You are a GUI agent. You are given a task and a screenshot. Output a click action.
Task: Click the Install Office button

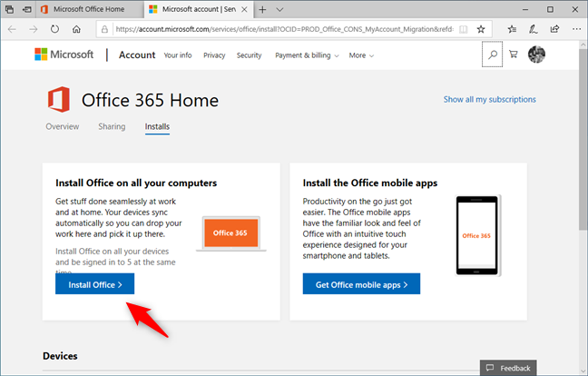pos(101,284)
